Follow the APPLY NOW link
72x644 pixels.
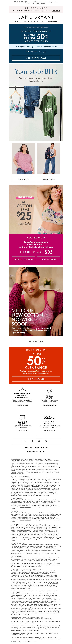(50, 431)
